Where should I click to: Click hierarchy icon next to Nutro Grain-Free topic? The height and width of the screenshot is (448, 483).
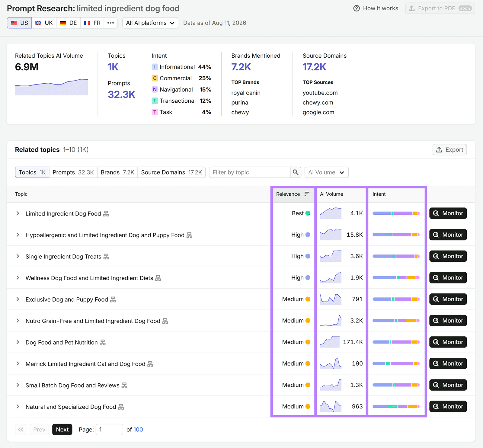[x=165, y=321]
